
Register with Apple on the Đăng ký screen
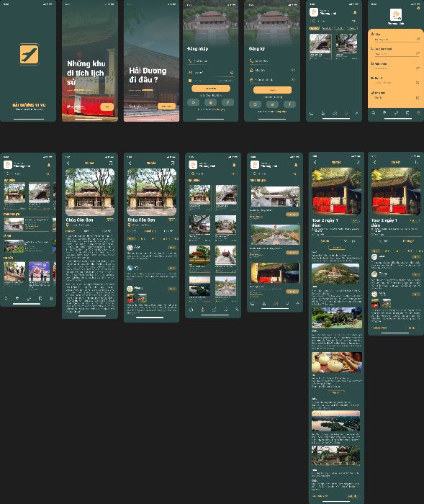tap(272, 104)
